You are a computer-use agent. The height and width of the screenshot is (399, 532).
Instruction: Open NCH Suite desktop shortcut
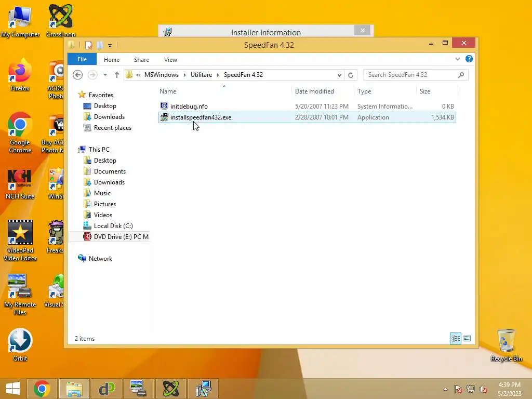[20, 183]
